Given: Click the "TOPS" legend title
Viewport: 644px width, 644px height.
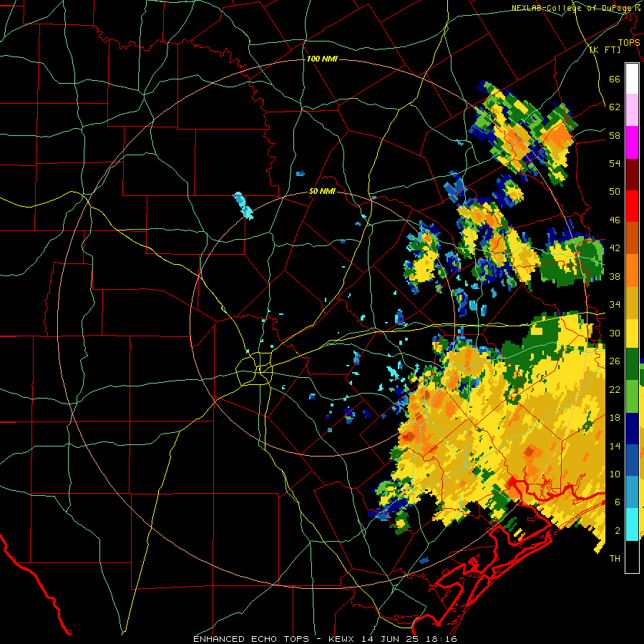Looking at the screenshot, I should [x=629, y=42].
